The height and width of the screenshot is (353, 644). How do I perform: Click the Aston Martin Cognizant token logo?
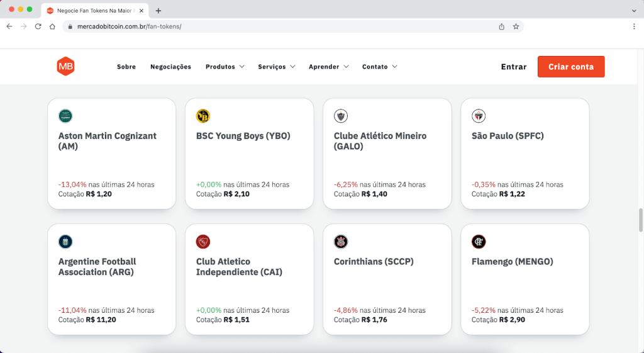[65, 116]
